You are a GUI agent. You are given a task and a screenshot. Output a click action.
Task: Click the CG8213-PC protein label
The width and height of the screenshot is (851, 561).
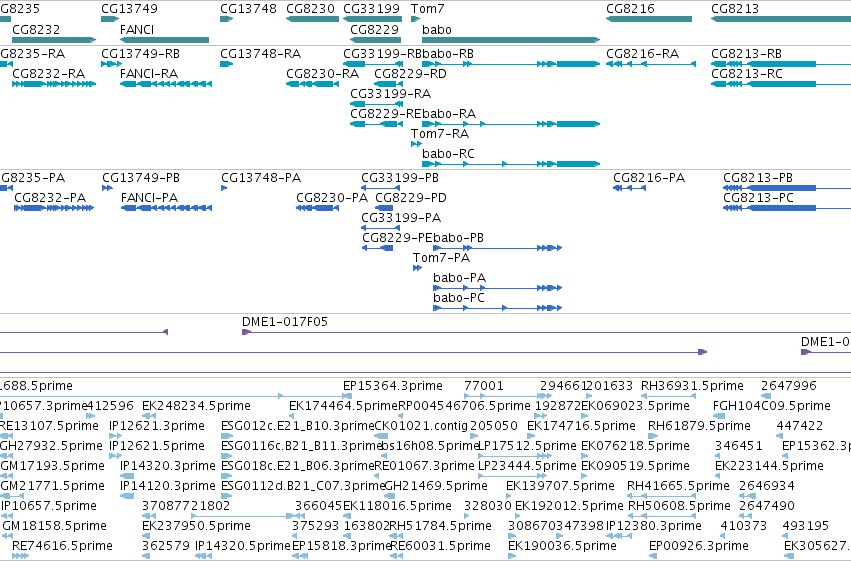click(758, 198)
